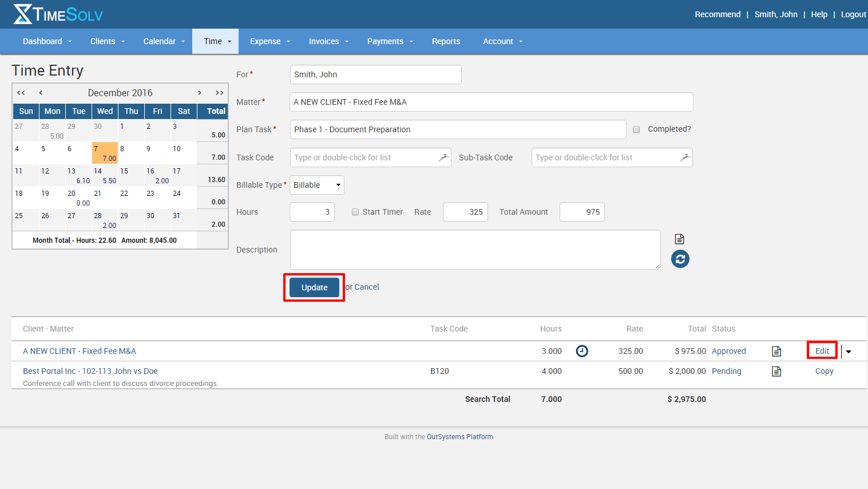This screenshot has width=868, height=489.
Task: Copy the Best Portal Inc entry
Action: [824, 371]
